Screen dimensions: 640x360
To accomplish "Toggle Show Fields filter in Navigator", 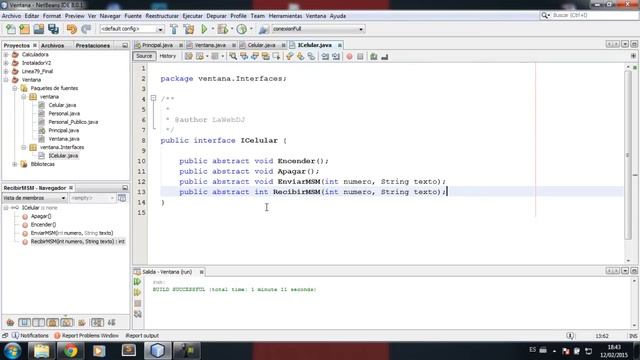I will [24, 322].
